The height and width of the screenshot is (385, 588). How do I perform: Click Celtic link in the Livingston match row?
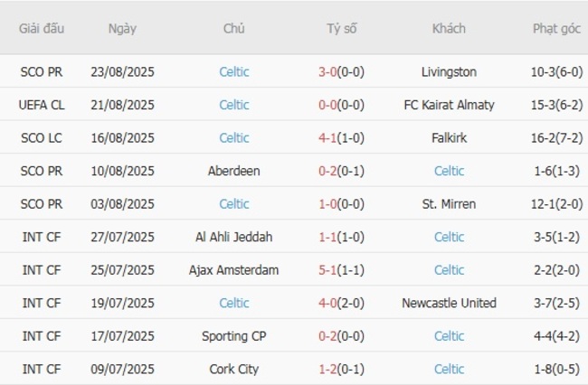click(x=234, y=71)
